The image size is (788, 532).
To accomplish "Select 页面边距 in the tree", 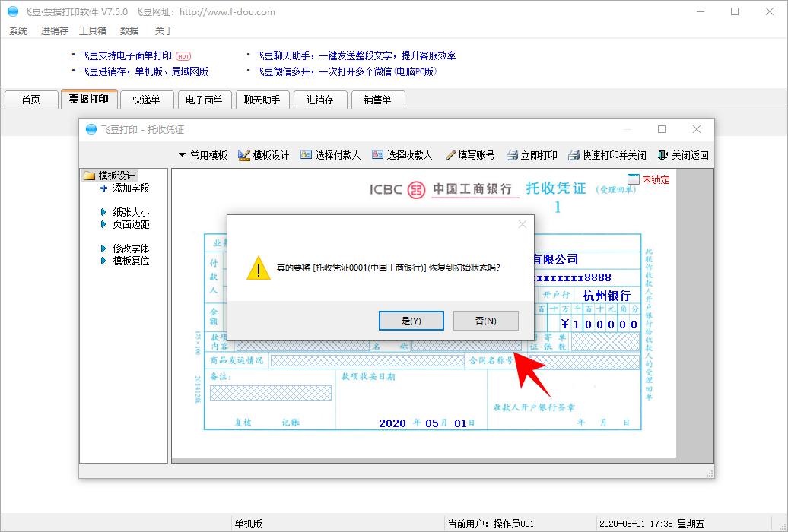I will click(x=131, y=224).
